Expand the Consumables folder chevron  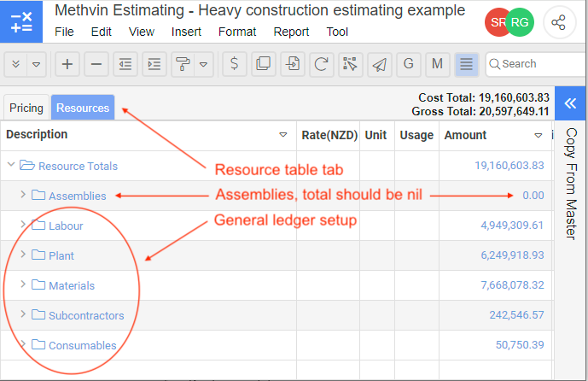23,343
